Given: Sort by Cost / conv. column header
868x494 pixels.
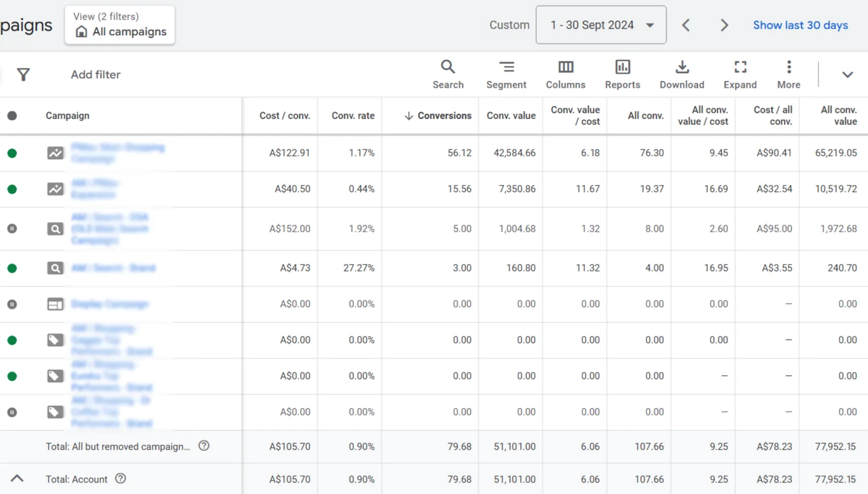Looking at the screenshot, I should tap(285, 116).
